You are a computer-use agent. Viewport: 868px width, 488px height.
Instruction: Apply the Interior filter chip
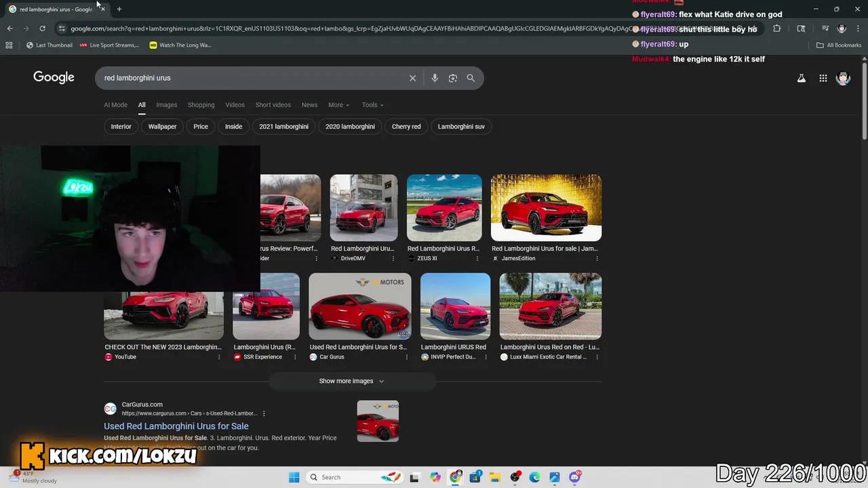[121, 127]
